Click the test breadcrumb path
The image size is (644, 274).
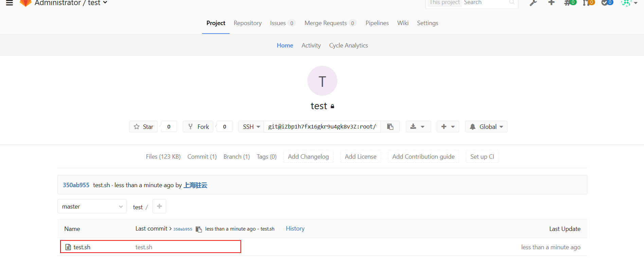coord(138,207)
